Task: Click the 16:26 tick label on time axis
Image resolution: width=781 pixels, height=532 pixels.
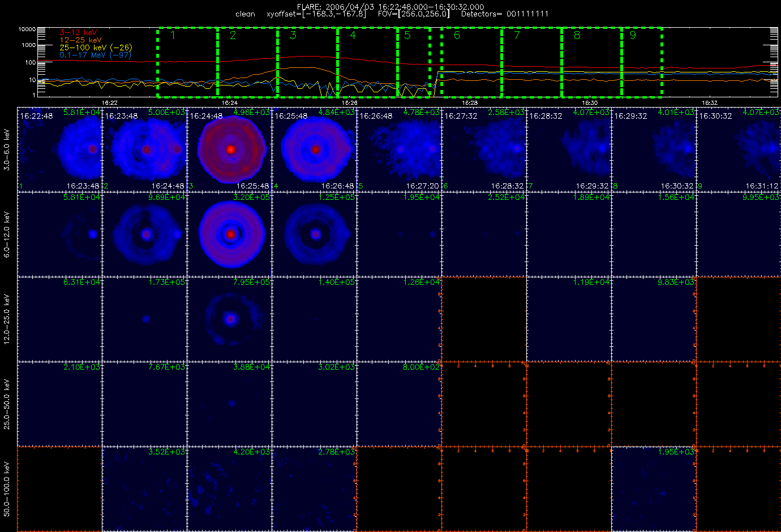Action: point(349,103)
